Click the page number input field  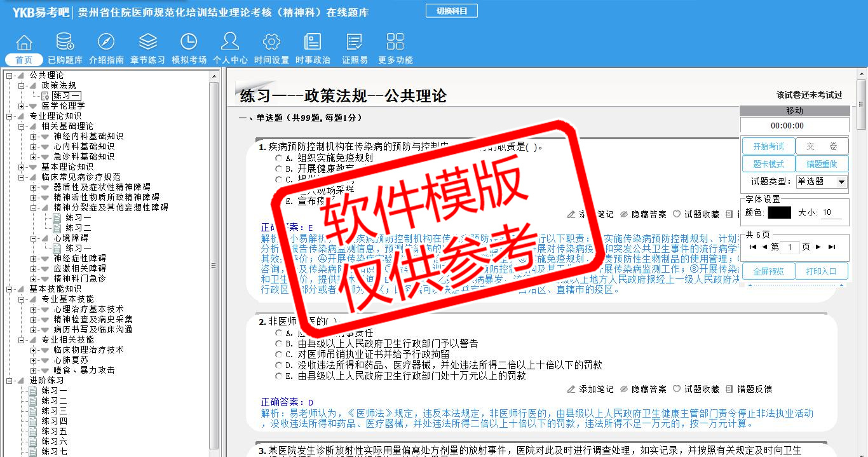tap(789, 247)
